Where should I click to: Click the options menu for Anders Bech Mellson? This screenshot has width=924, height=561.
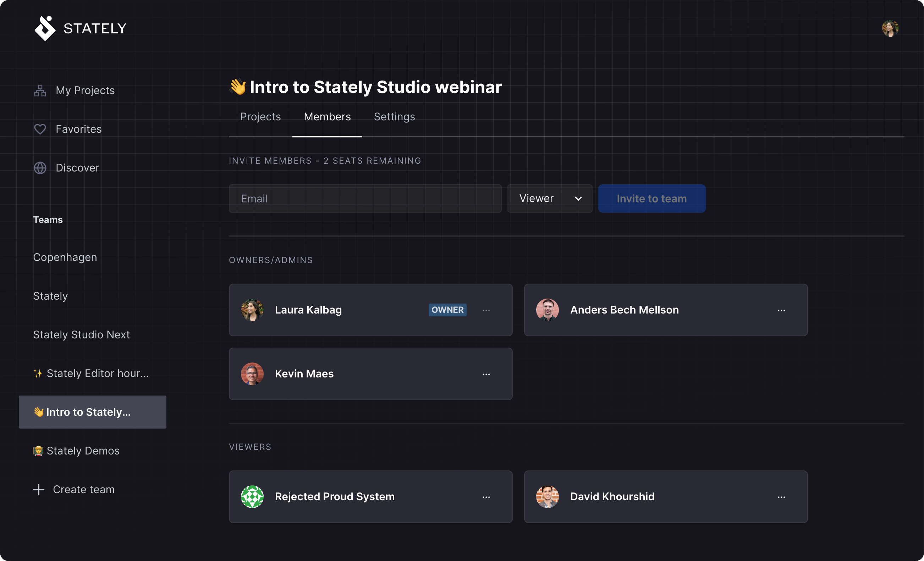781,309
